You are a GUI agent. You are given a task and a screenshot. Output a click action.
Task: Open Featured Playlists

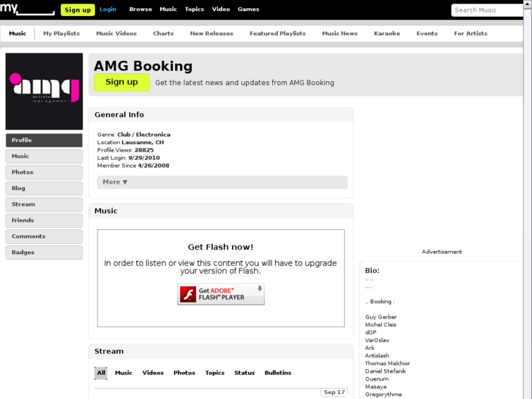[x=277, y=33]
